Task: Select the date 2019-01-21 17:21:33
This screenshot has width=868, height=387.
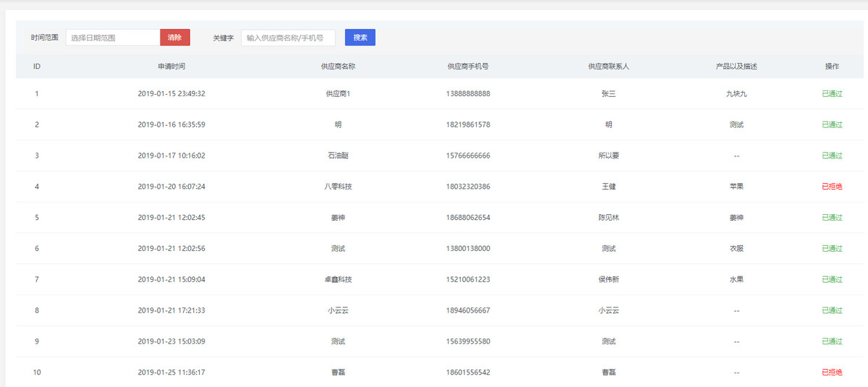Action: [x=171, y=311]
